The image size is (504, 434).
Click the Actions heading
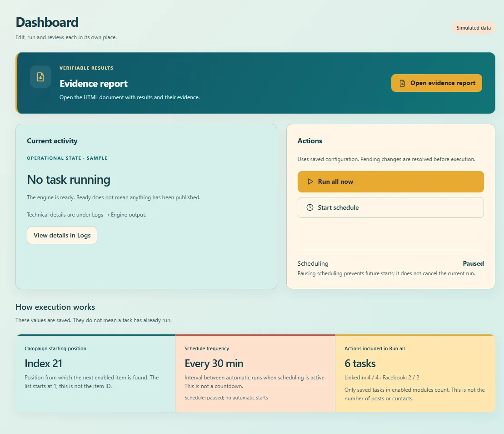click(x=310, y=141)
